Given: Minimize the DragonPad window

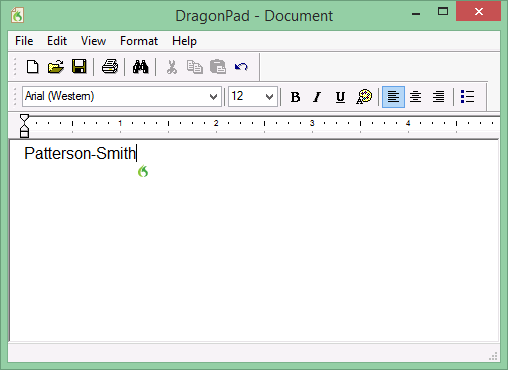Looking at the screenshot, I should point(416,13).
